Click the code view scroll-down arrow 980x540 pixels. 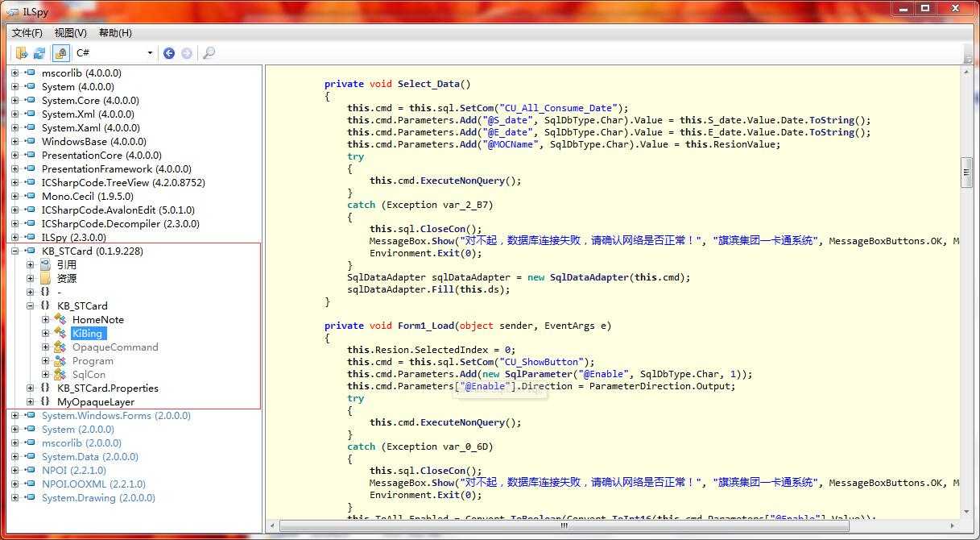967,513
